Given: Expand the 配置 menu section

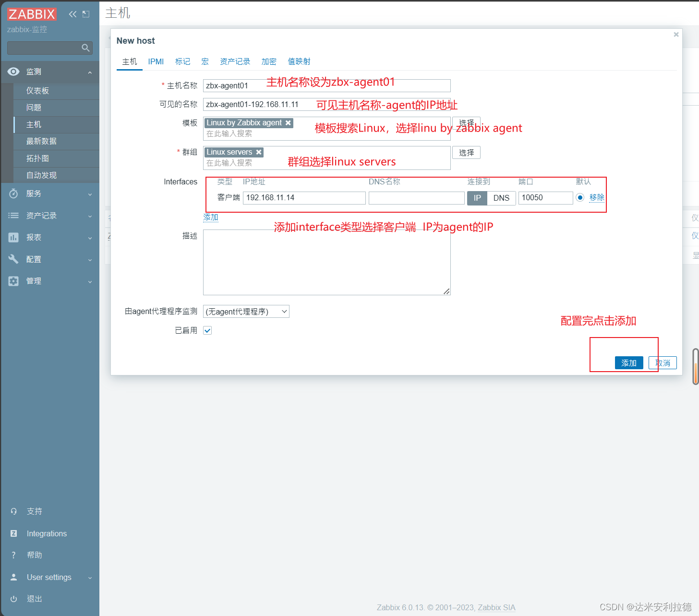Looking at the screenshot, I should 90,260.
